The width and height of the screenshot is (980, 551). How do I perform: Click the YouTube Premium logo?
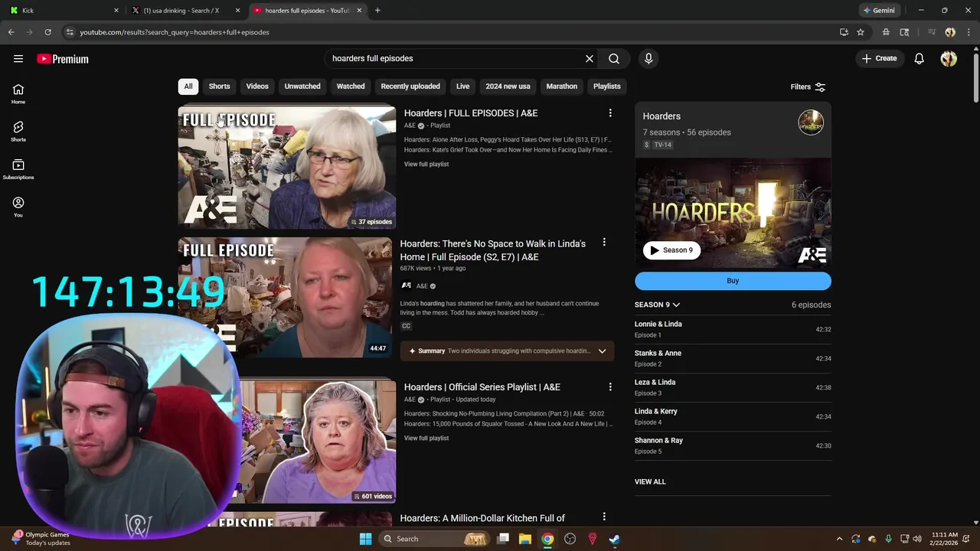tap(63, 59)
